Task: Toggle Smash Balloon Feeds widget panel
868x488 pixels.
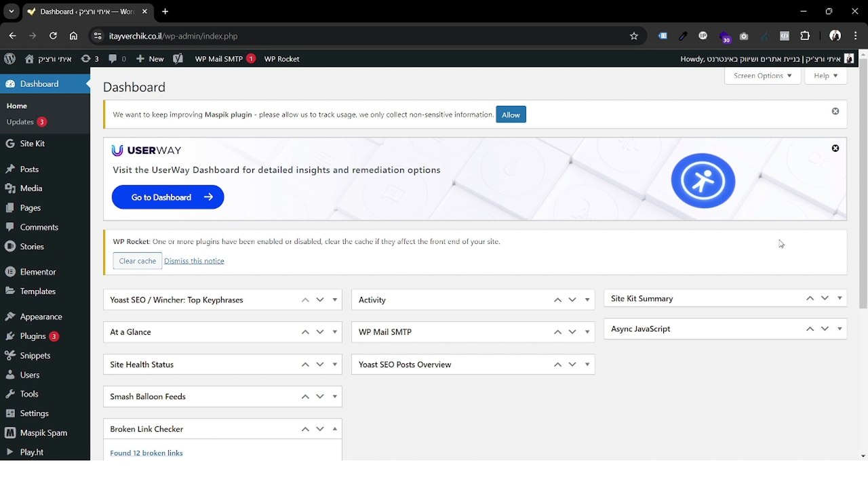Action: pos(334,396)
